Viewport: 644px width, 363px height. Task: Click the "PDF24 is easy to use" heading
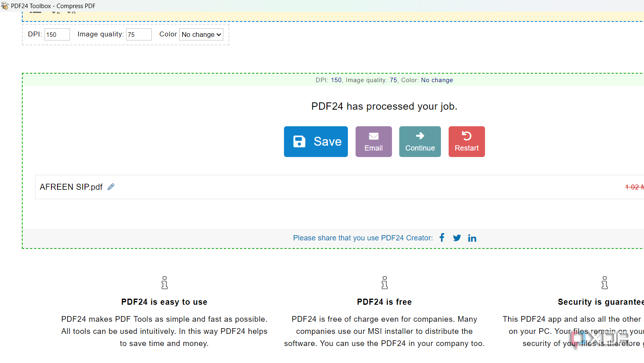(164, 302)
